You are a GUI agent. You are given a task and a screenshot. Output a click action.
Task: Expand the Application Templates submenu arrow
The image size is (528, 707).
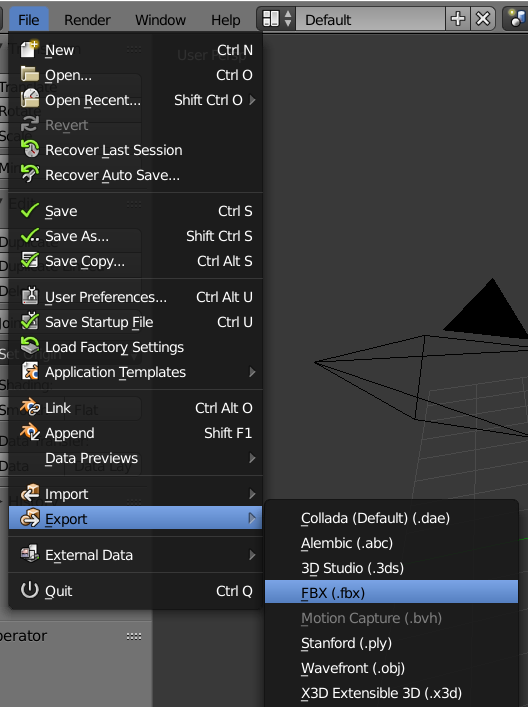coord(253,372)
